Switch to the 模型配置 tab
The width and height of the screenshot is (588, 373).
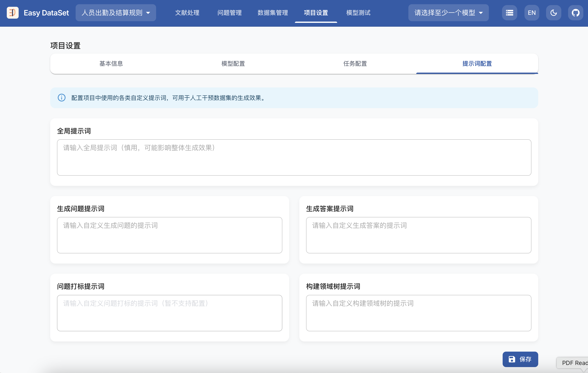(233, 64)
